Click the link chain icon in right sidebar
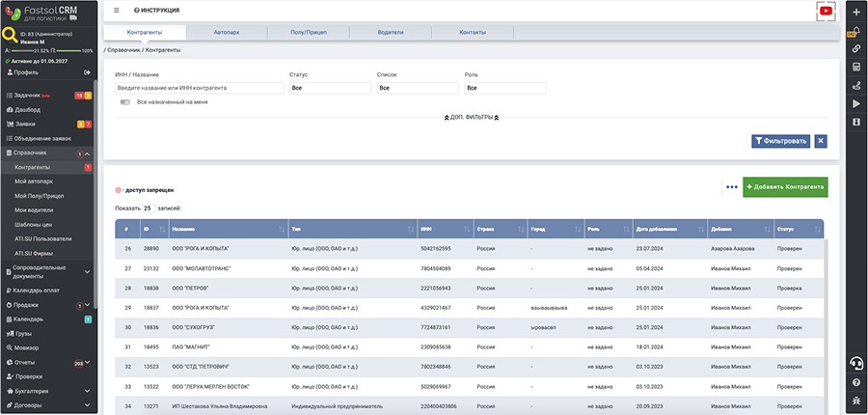The image size is (868, 415). tap(855, 48)
